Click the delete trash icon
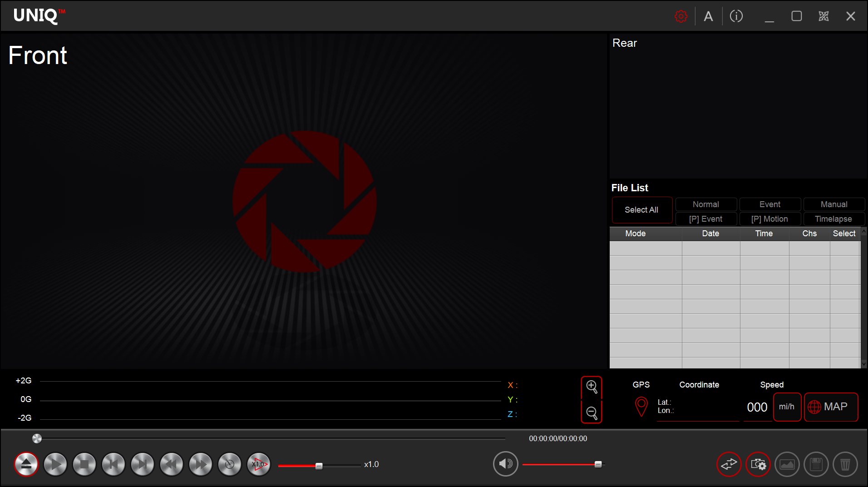868x487 pixels. pyautogui.click(x=845, y=464)
